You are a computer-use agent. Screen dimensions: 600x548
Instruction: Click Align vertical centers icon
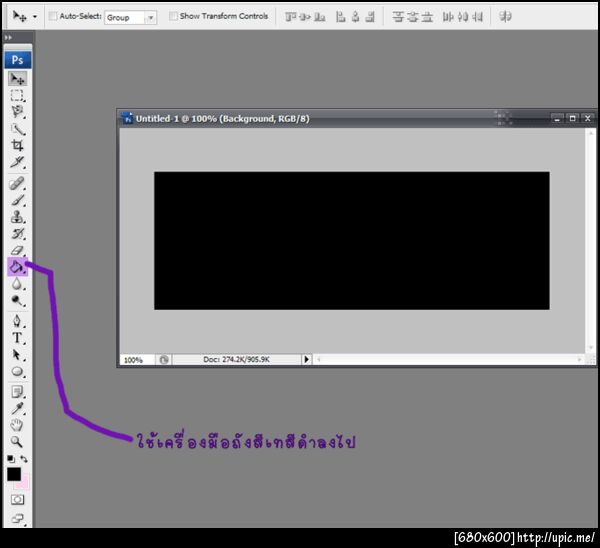[x=305, y=17]
